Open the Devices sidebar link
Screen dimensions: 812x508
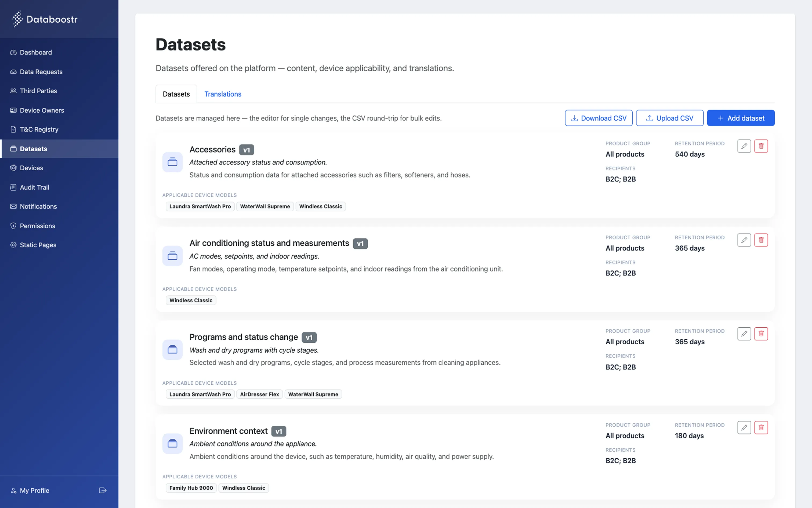tap(59, 168)
